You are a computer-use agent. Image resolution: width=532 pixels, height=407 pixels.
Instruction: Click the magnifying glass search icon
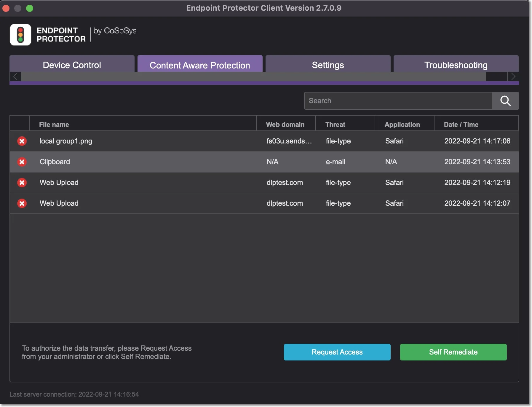click(x=505, y=101)
